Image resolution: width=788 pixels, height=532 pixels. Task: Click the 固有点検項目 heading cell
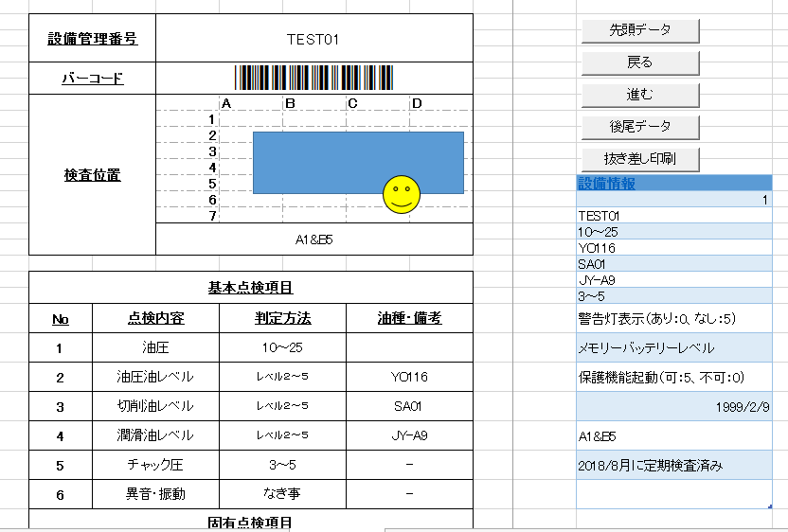tap(251, 522)
